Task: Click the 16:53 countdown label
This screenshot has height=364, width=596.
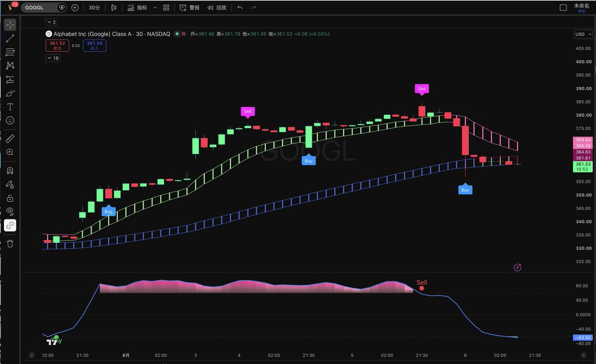Action: (x=583, y=169)
